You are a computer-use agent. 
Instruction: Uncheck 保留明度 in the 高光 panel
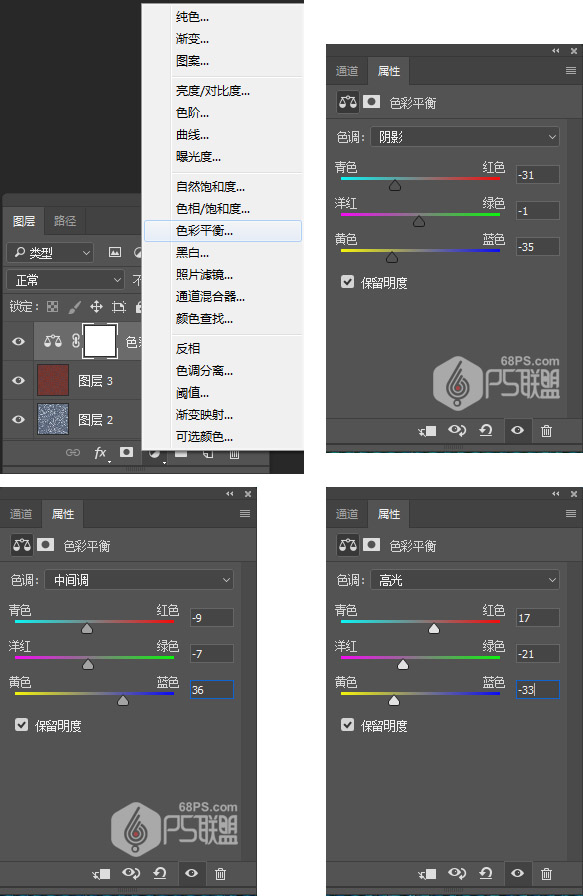[347, 725]
